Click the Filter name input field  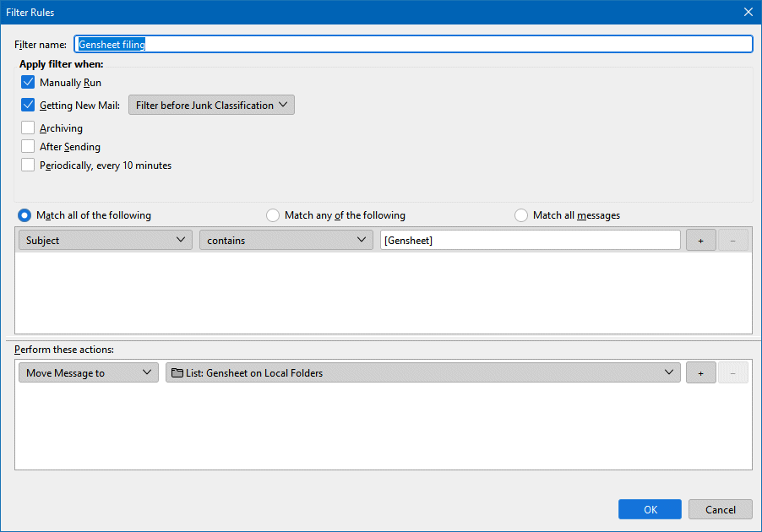point(414,44)
